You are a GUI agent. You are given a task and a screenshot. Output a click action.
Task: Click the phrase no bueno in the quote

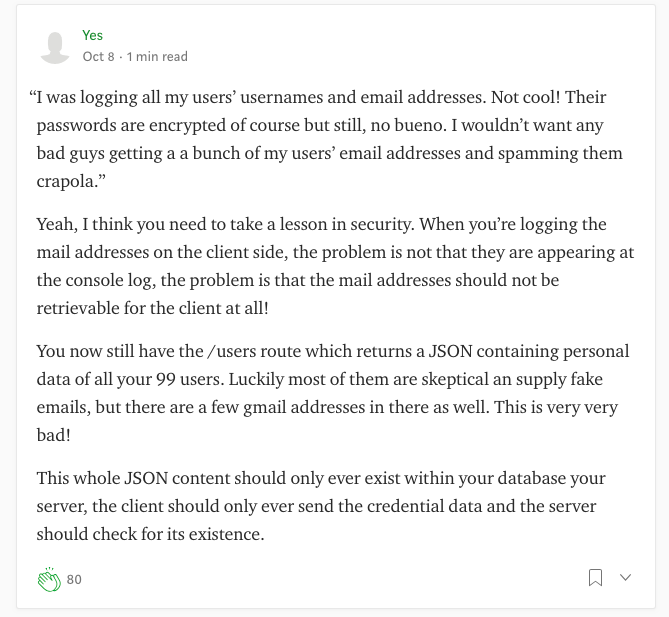pos(407,125)
